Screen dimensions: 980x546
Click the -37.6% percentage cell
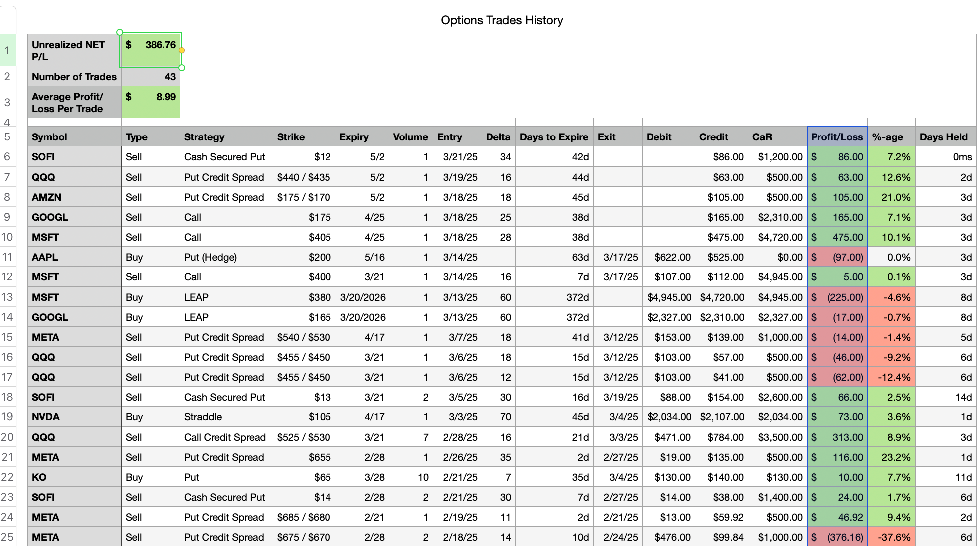tap(891, 537)
